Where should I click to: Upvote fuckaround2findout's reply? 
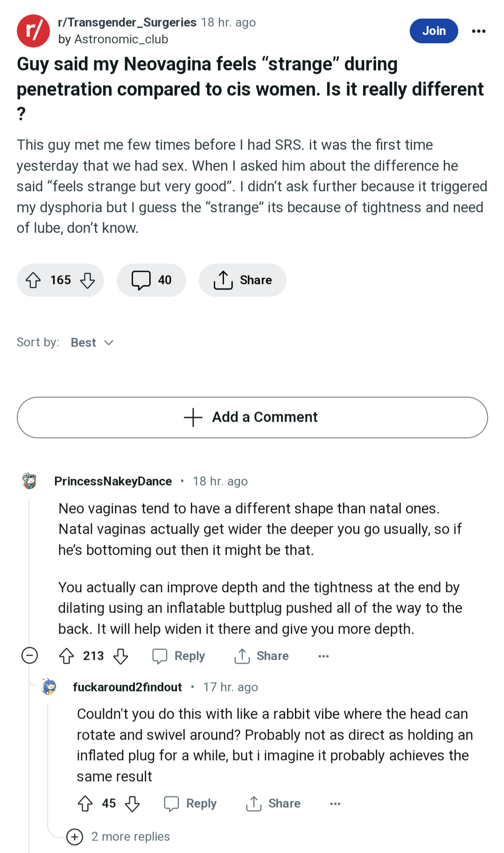pyautogui.click(x=85, y=804)
